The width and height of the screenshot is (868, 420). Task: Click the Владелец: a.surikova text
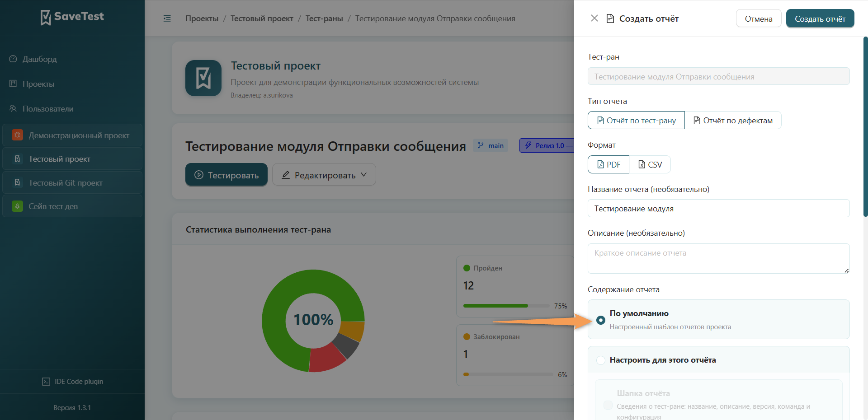click(262, 95)
